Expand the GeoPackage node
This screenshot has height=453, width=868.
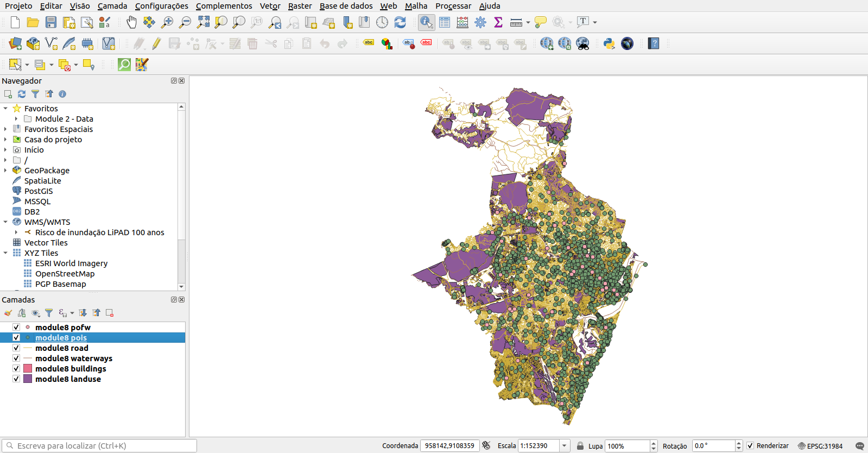pyautogui.click(x=5, y=170)
